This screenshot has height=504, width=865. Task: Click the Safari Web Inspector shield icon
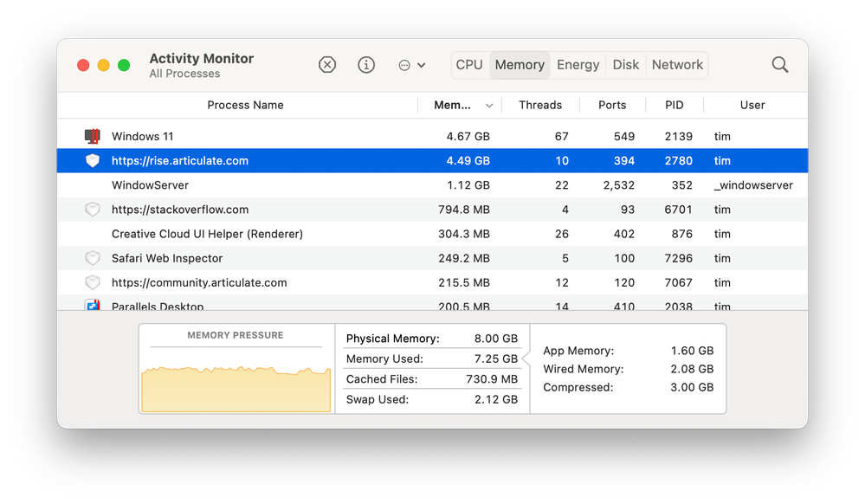click(x=93, y=258)
